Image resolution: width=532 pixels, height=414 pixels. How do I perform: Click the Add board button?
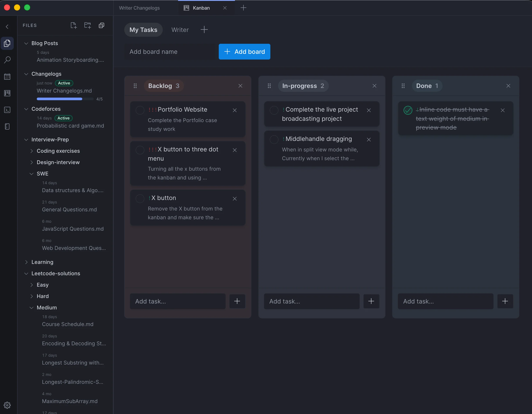(x=244, y=52)
